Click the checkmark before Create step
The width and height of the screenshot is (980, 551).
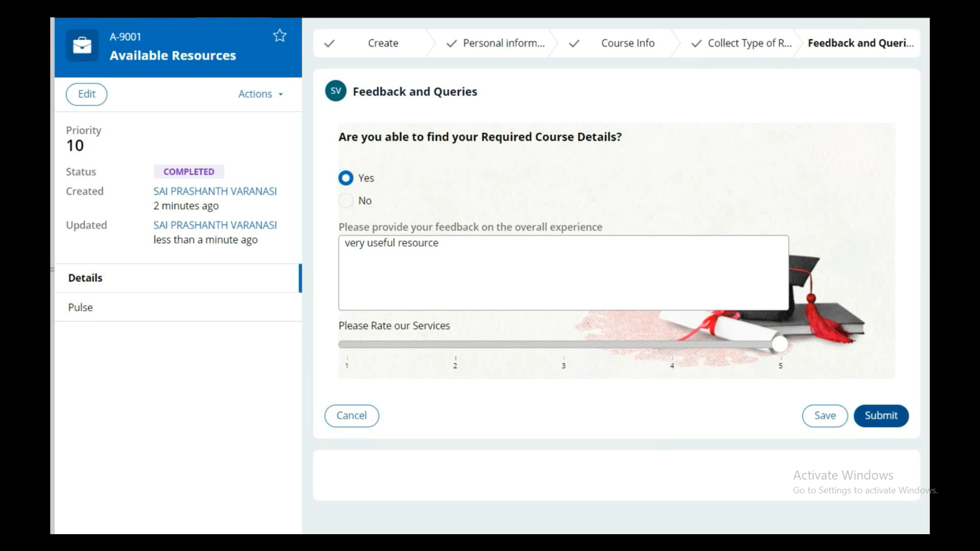329,43
